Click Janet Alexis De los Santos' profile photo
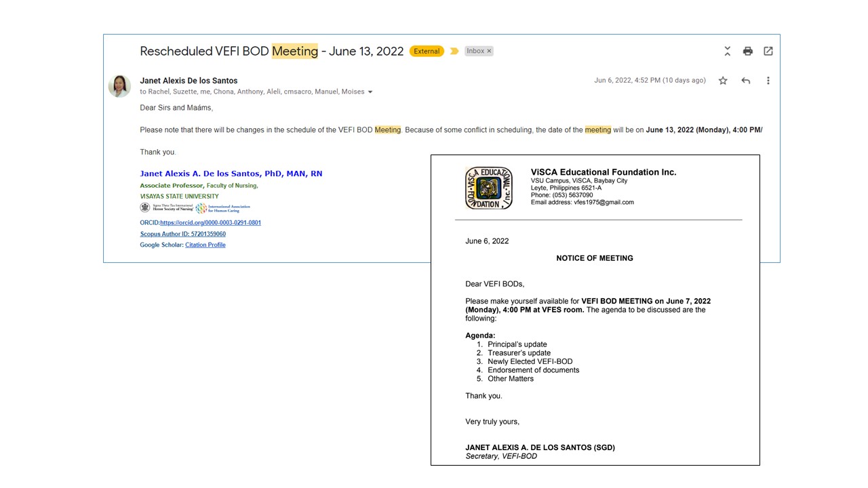The height and width of the screenshot is (488, 868). pyautogui.click(x=119, y=86)
